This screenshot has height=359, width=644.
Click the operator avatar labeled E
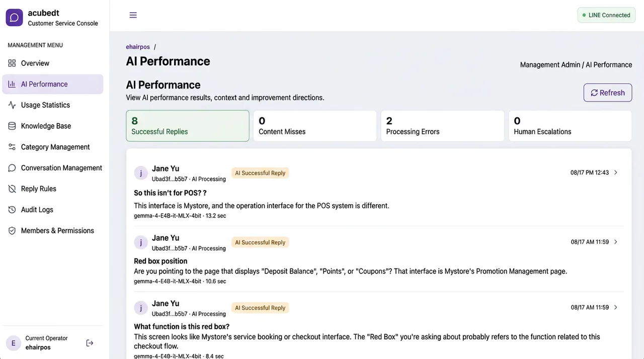[x=13, y=343]
